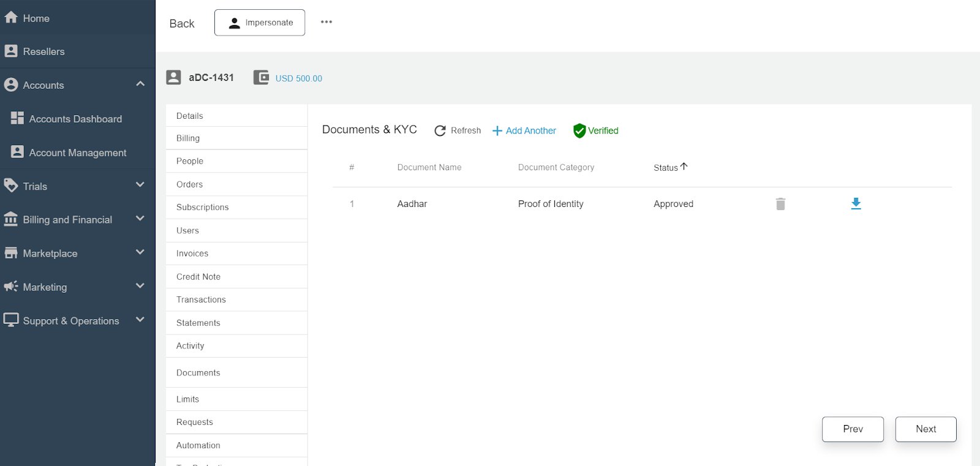Click the USD 500.00 balance link

(x=299, y=78)
